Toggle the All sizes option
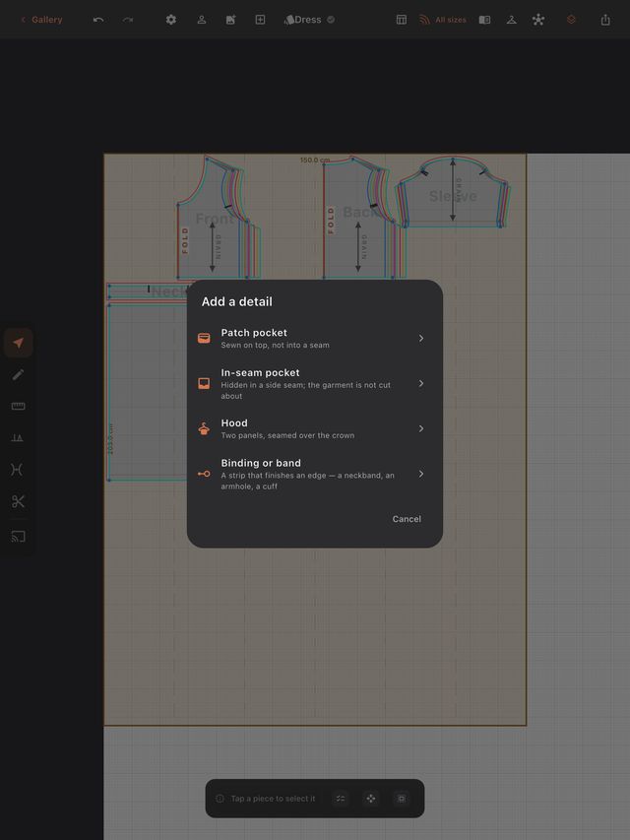 pyautogui.click(x=443, y=20)
